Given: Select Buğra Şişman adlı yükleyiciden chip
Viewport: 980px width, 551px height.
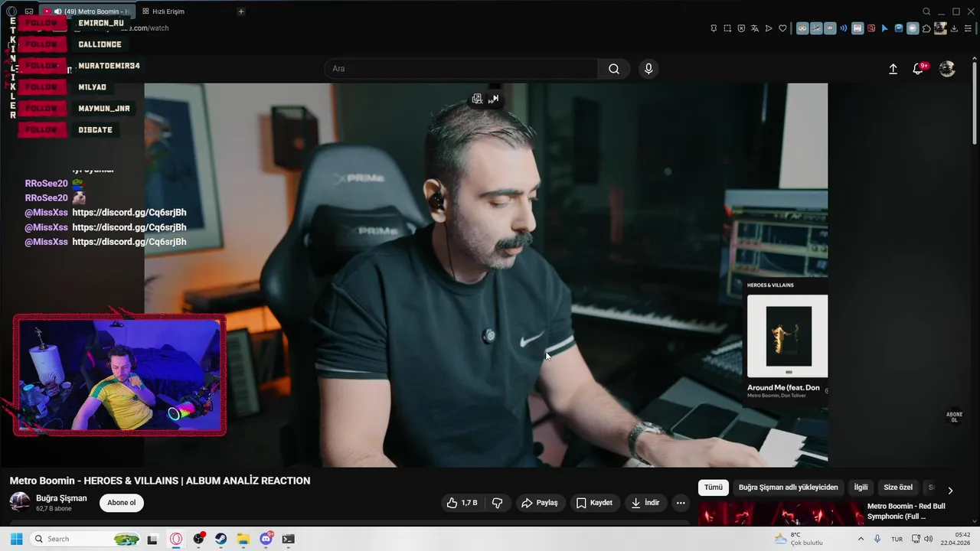Looking at the screenshot, I should click(x=788, y=487).
